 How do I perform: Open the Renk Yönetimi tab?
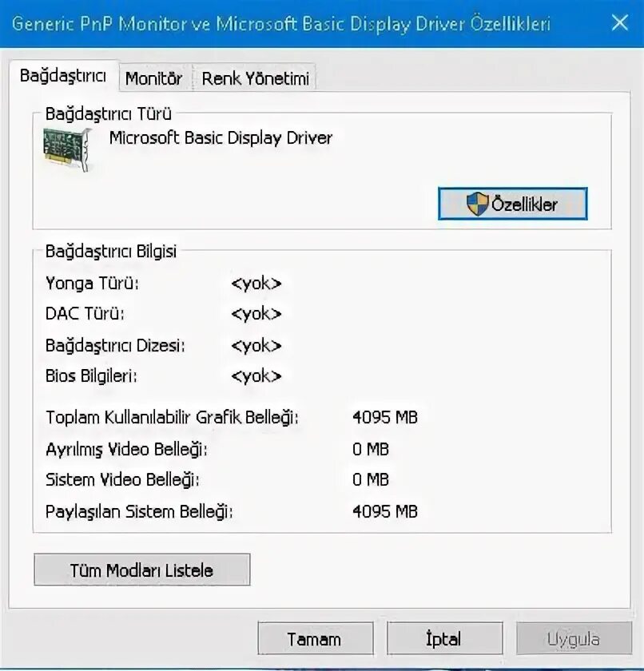click(255, 78)
